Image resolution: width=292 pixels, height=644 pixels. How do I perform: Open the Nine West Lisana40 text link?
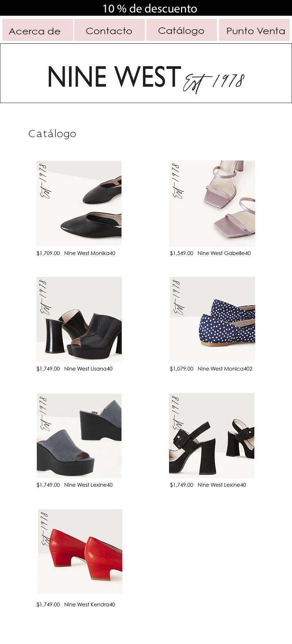pyautogui.click(x=88, y=369)
